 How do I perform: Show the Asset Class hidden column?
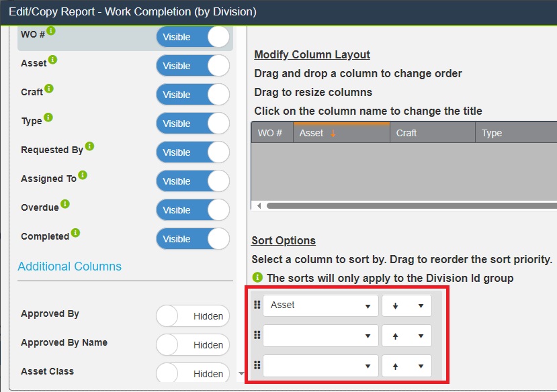[193, 373]
